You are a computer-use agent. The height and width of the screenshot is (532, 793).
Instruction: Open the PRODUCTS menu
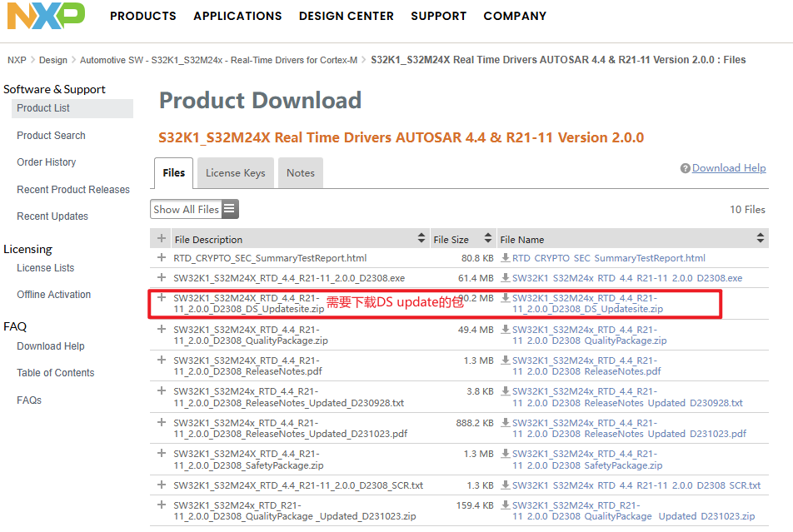click(x=143, y=16)
